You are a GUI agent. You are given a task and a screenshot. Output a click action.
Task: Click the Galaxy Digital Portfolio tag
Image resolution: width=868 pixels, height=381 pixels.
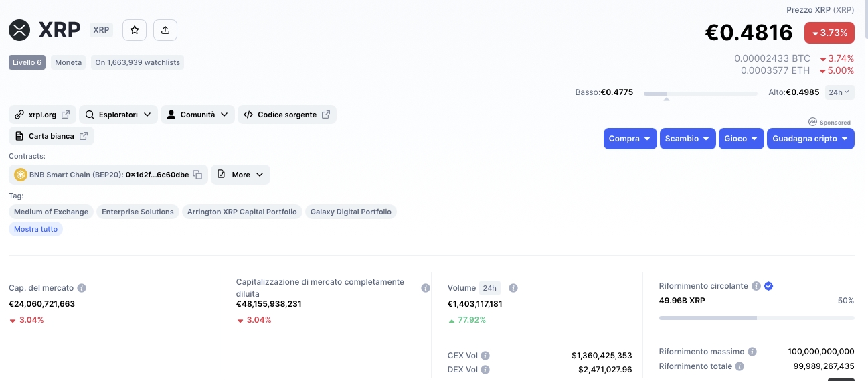point(351,212)
